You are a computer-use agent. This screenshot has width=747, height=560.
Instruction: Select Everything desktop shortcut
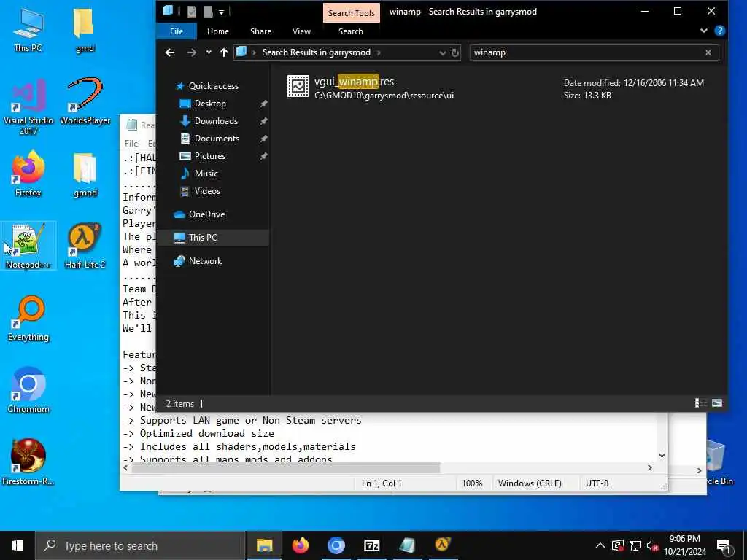click(x=28, y=318)
